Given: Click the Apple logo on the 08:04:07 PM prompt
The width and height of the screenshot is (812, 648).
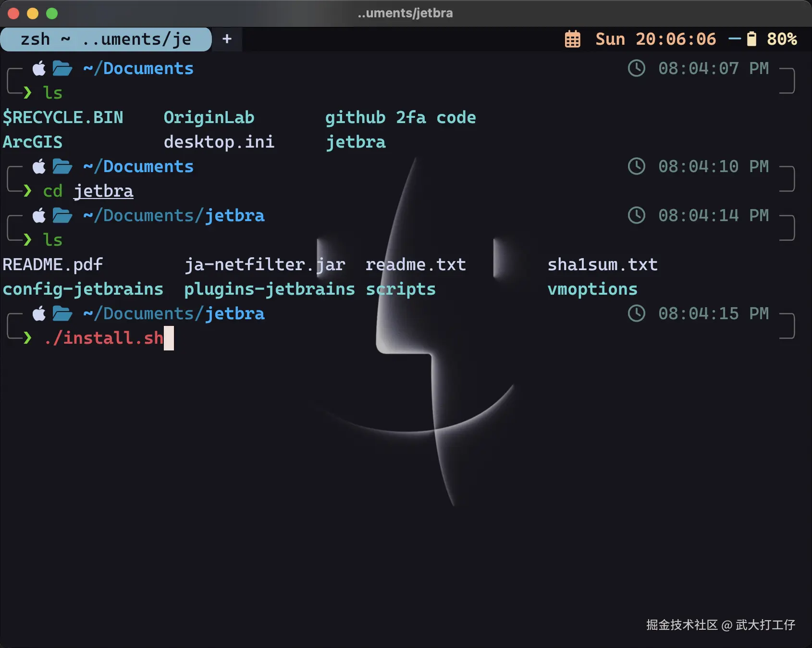Looking at the screenshot, I should [39, 68].
